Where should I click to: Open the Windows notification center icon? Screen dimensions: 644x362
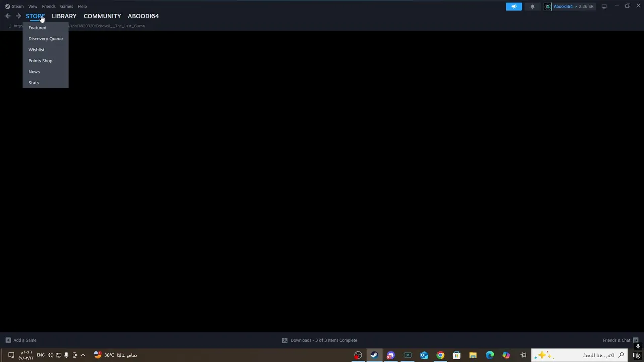click(x=11, y=355)
